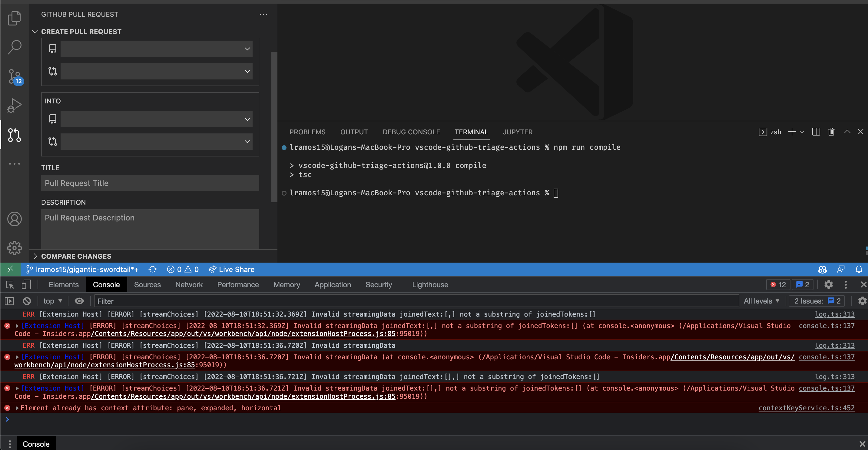Click inside the Pull Request Title field
Image resolution: width=868 pixels, height=450 pixels.
point(150,183)
